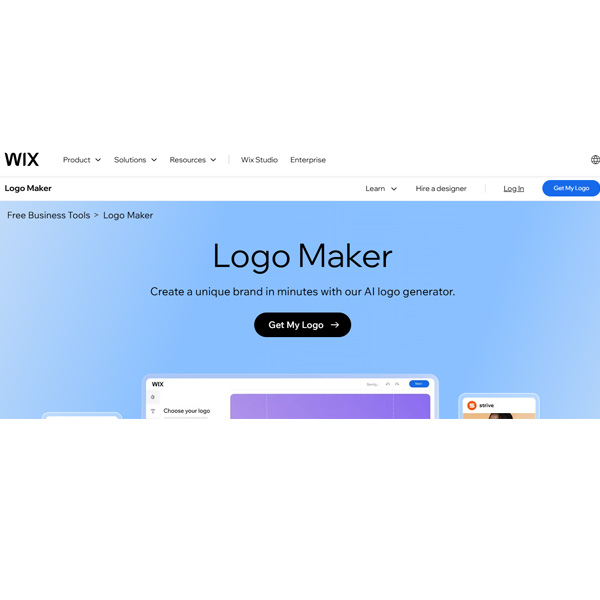Viewport: 600px width, 600px height.
Task: Open the Enterprise menu item
Action: click(308, 160)
